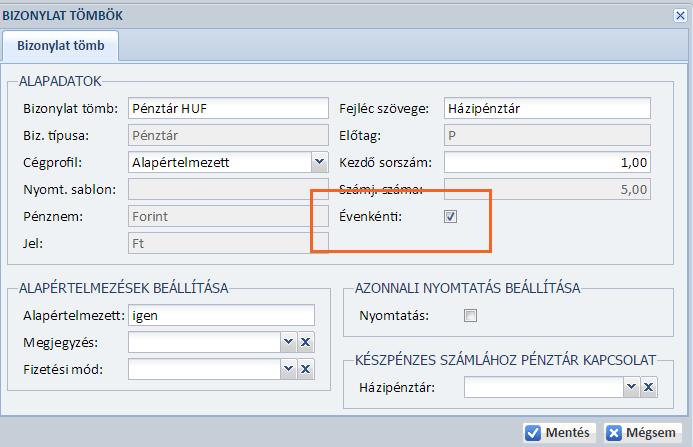Viewport: 693px width, 447px height.
Task: Click the Mentés button to save
Action: [560, 433]
